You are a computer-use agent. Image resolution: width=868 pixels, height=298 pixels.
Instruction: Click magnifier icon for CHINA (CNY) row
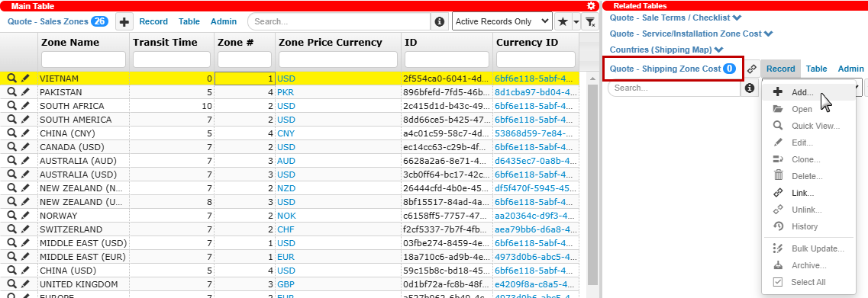click(x=11, y=133)
